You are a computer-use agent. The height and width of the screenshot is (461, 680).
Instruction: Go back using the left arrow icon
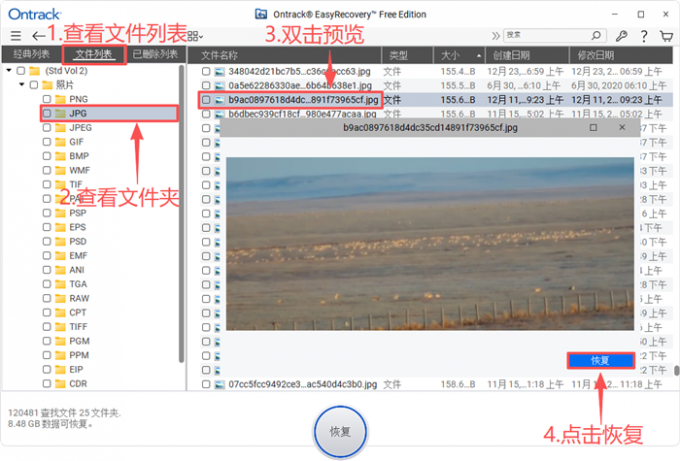point(38,36)
